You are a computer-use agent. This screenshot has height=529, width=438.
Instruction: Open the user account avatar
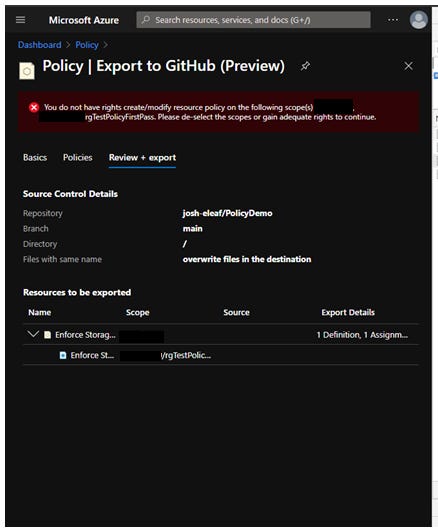click(419, 20)
